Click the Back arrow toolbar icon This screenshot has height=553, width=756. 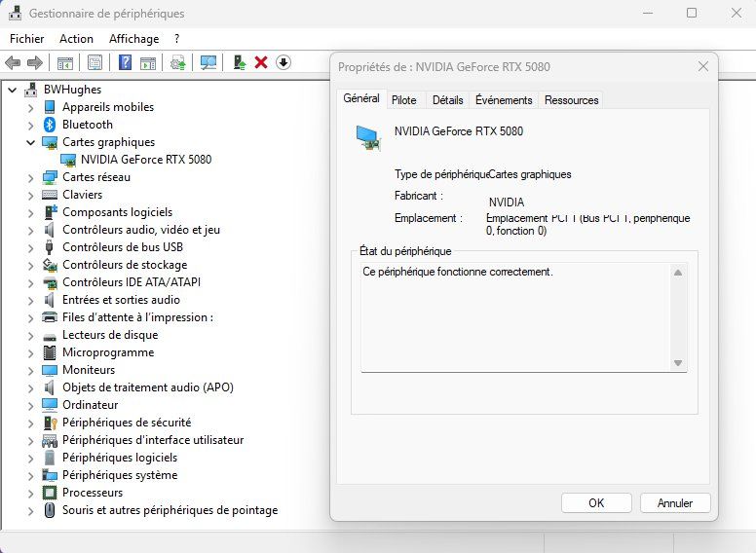click(13, 62)
